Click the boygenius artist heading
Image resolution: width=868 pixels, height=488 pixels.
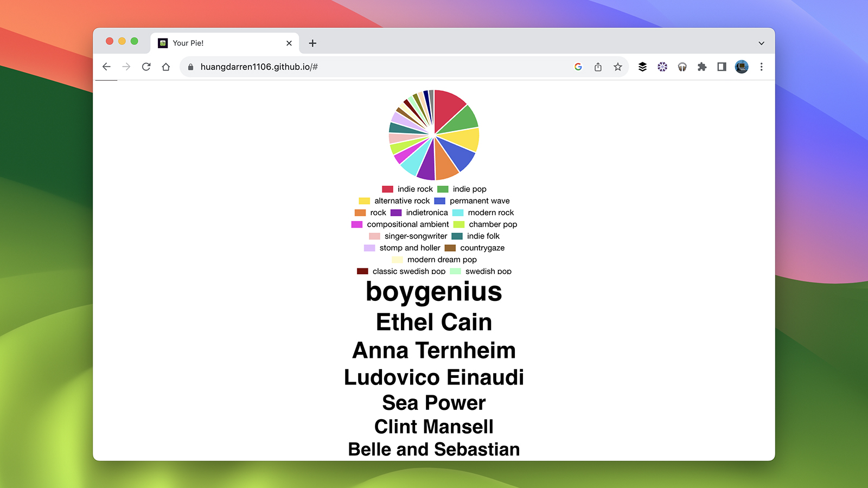tap(434, 292)
